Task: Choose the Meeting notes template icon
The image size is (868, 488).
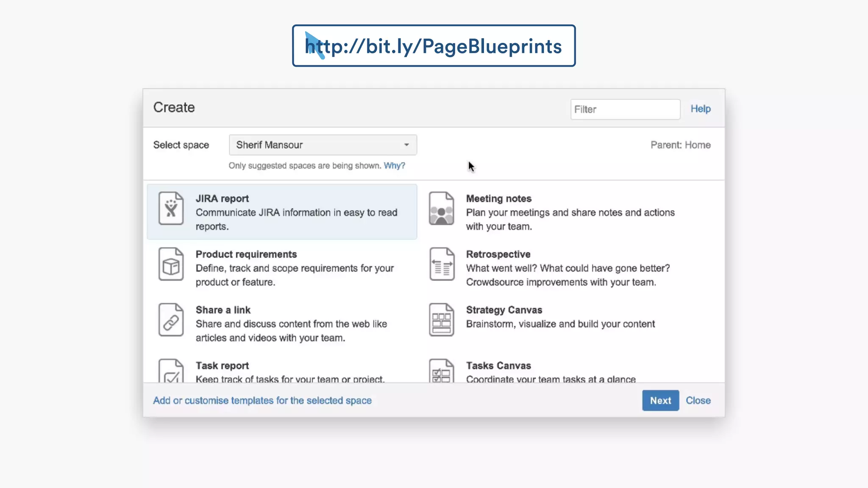Action: pos(441,208)
